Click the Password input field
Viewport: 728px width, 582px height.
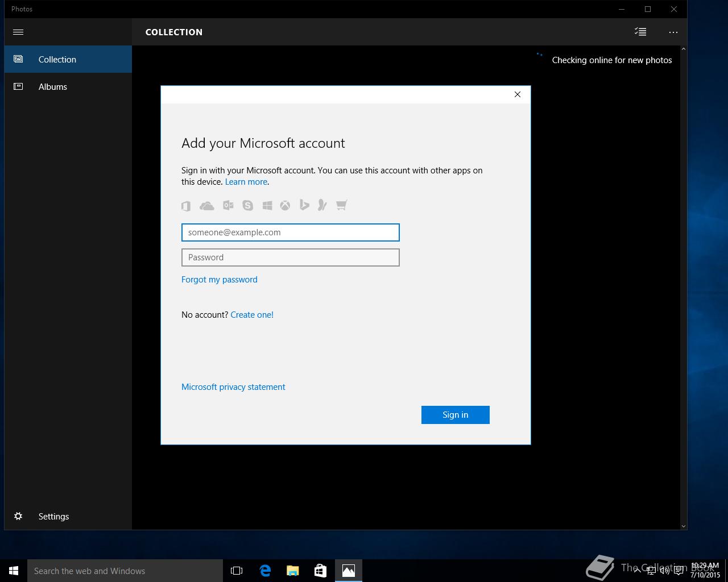[291, 257]
